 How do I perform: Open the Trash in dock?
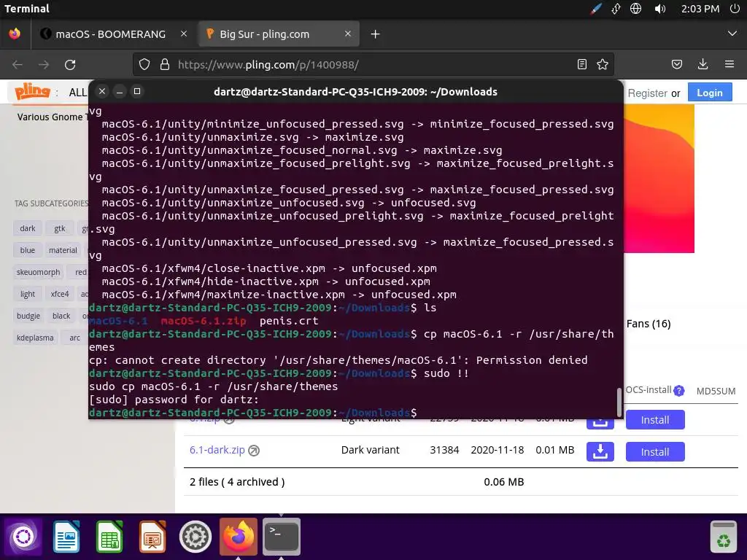(724, 537)
